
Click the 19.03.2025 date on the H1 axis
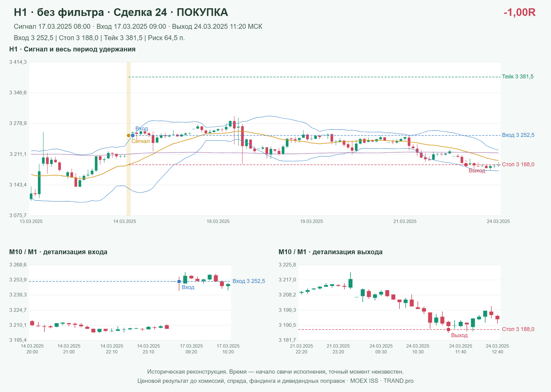(x=311, y=221)
